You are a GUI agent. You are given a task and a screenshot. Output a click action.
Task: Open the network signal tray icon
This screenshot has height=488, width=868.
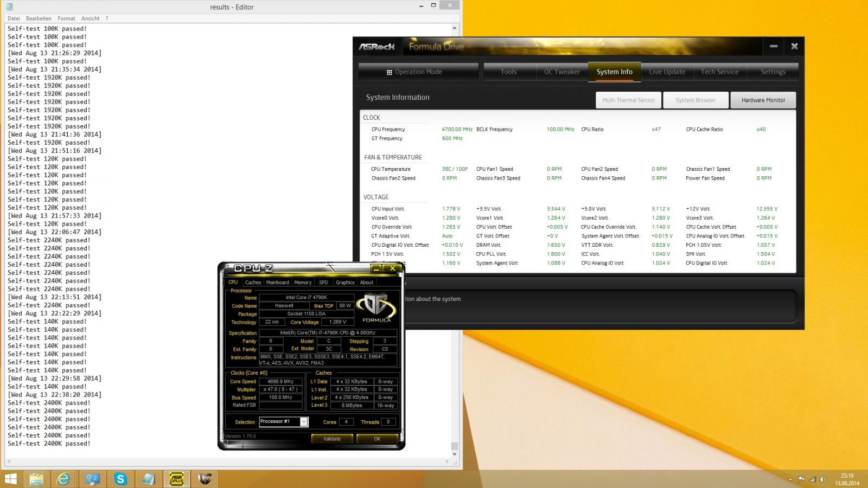(x=812, y=479)
